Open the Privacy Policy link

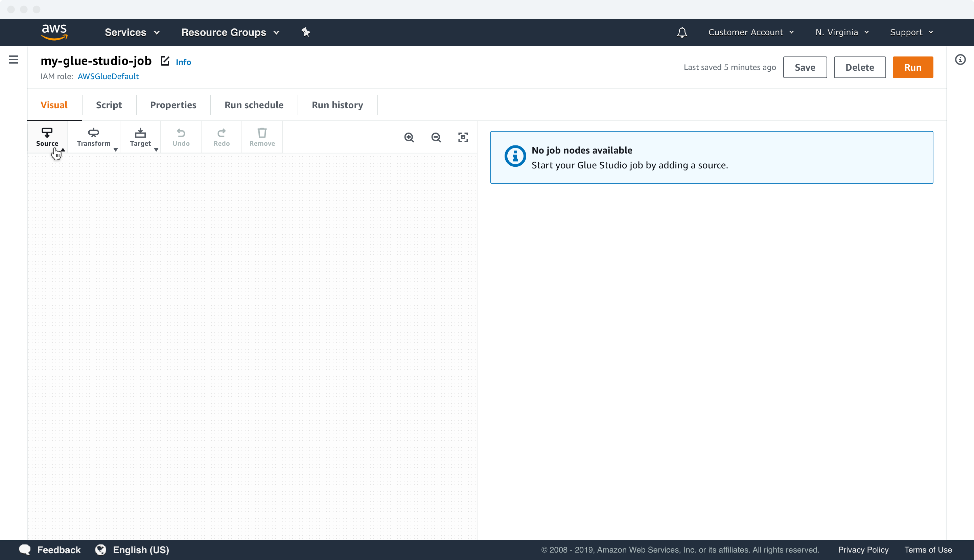(x=863, y=550)
